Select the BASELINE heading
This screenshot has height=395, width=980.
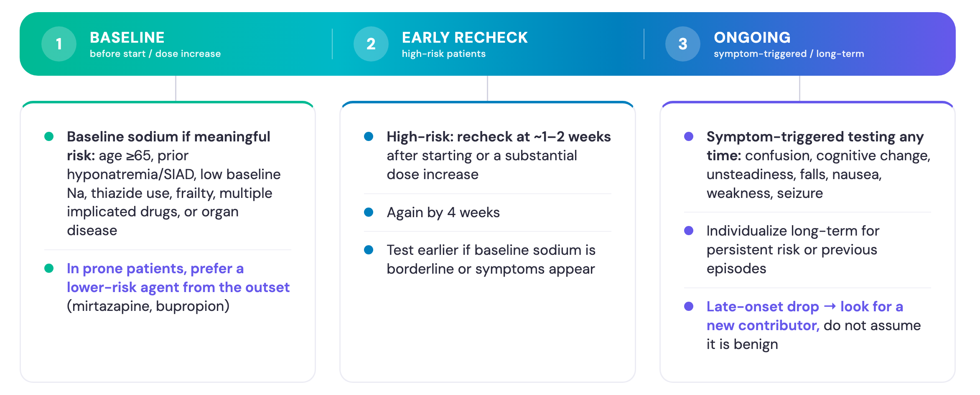tap(127, 38)
